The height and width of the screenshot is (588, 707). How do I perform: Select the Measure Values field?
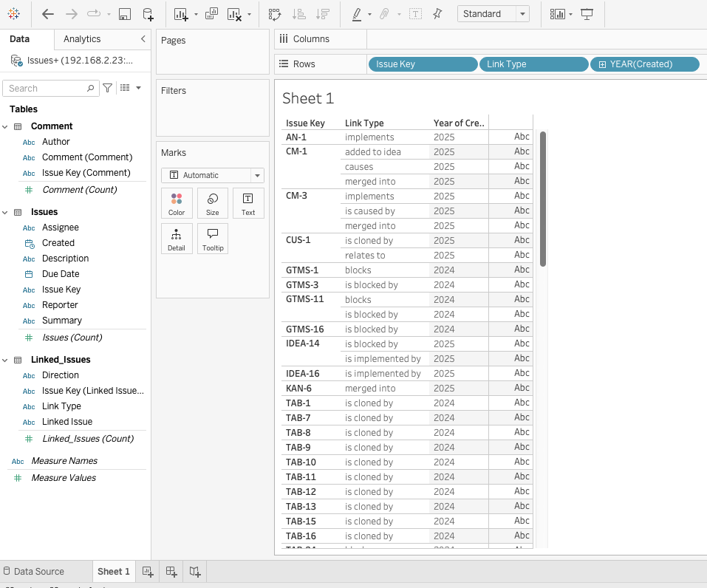(64, 478)
